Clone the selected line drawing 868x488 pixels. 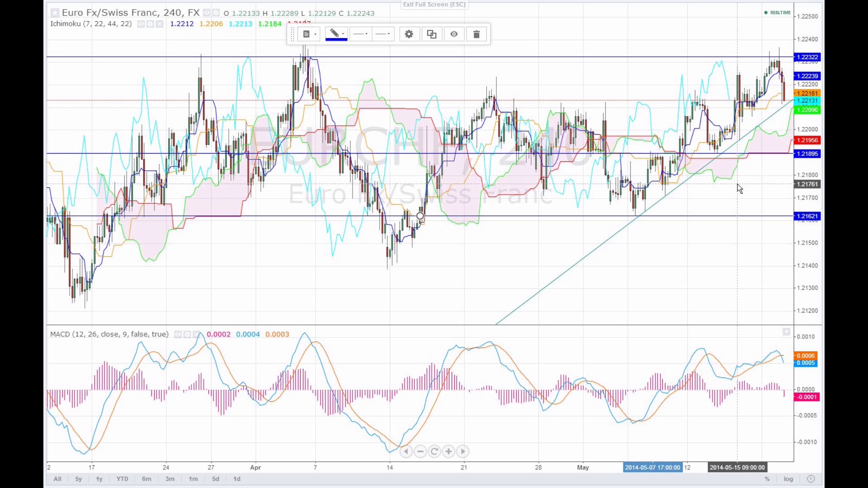431,34
